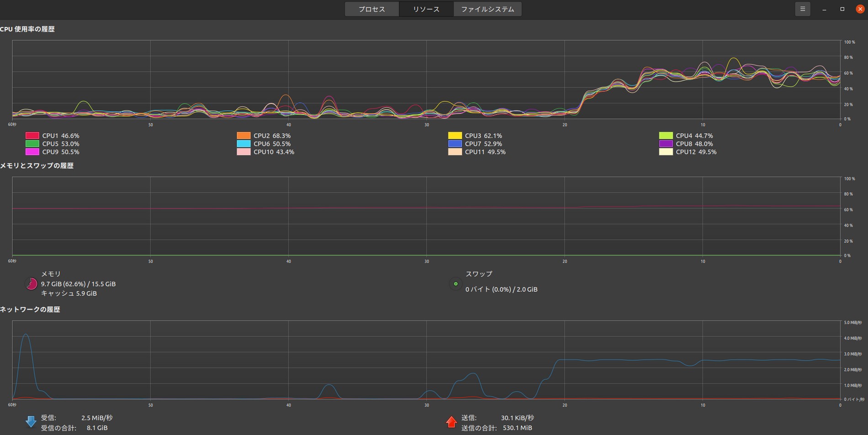The width and height of the screenshot is (868, 435).
Task: Click the memory pie chart icon
Action: [31, 284]
